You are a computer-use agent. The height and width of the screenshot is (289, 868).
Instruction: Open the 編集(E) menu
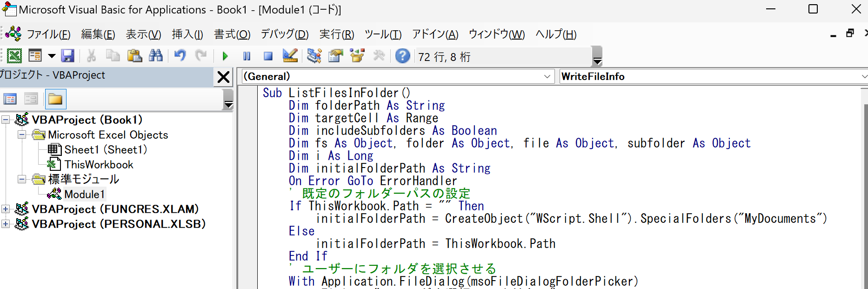98,34
